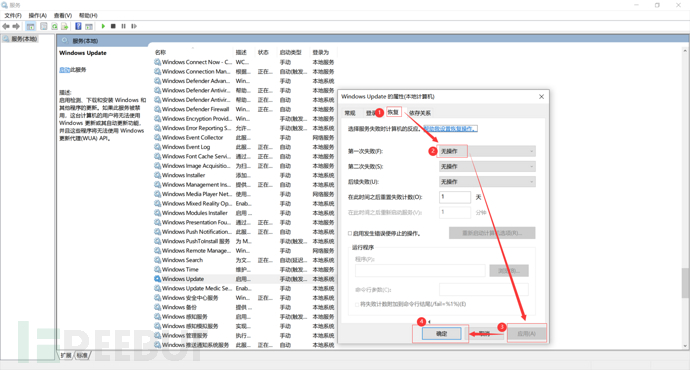Toggle the show/hide console tree icon
The width and height of the screenshot is (690, 370).
(x=30, y=26)
